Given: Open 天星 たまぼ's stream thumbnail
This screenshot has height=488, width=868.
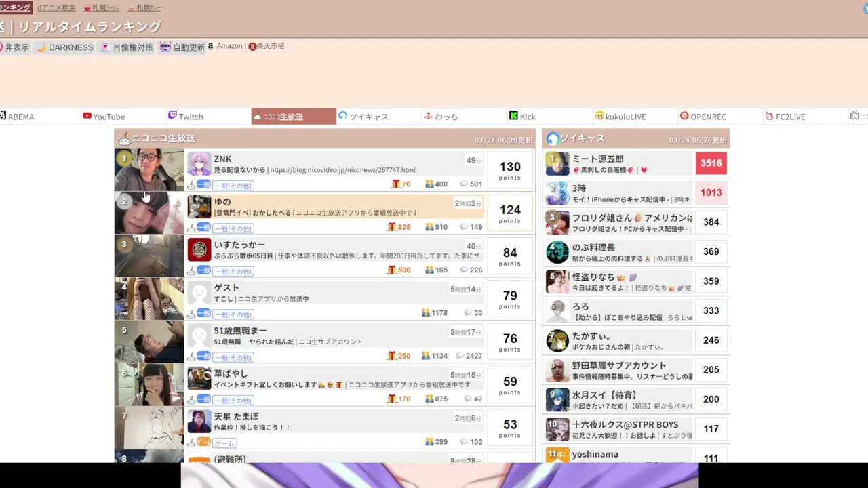Looking at the screenshot, I should coord(149,428).
